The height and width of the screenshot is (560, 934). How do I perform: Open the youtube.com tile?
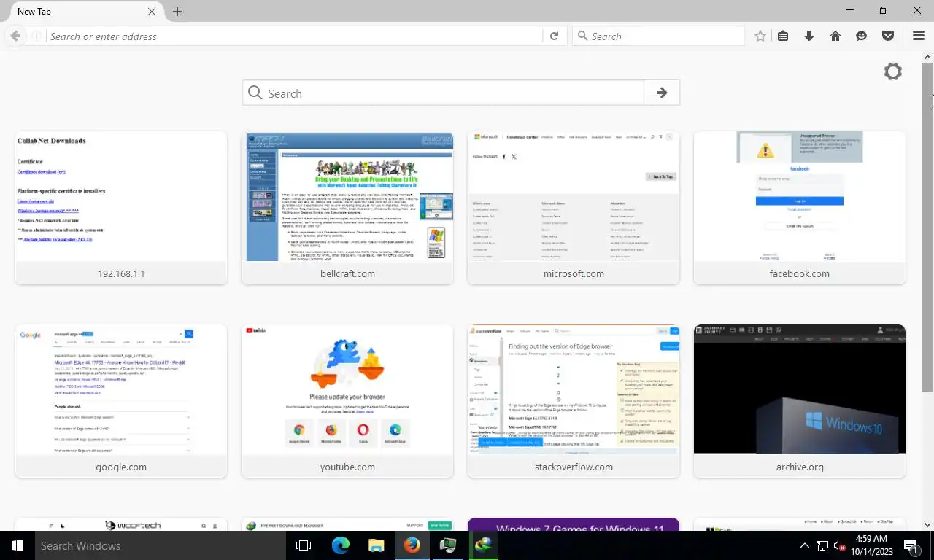click(347, 401)
